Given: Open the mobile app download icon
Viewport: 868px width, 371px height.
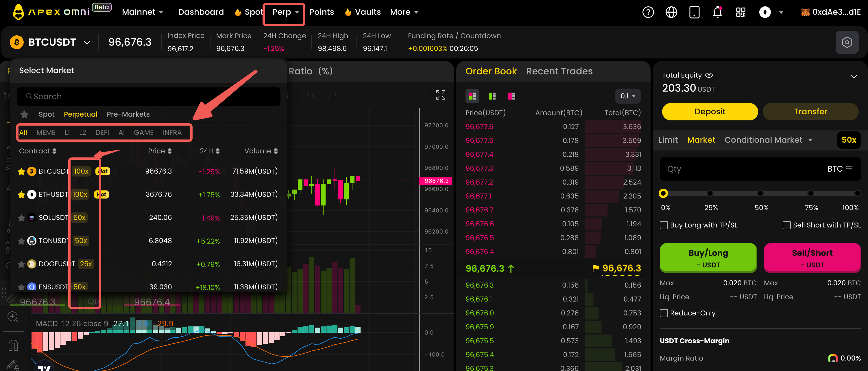Looking at the screenshot, I should [695, 12].
